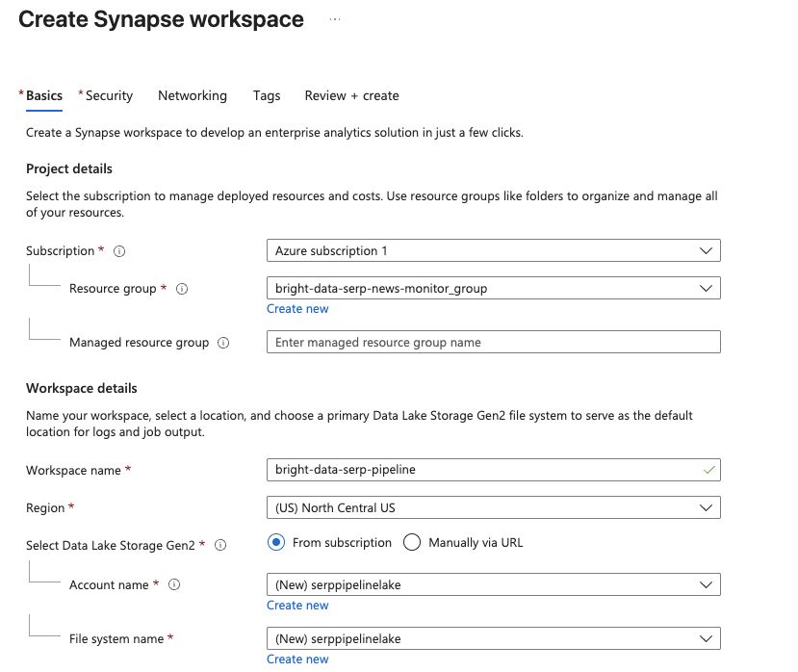Switch to the Security tab
Viewport: 798px width, 672px height.
click(111, 95)
